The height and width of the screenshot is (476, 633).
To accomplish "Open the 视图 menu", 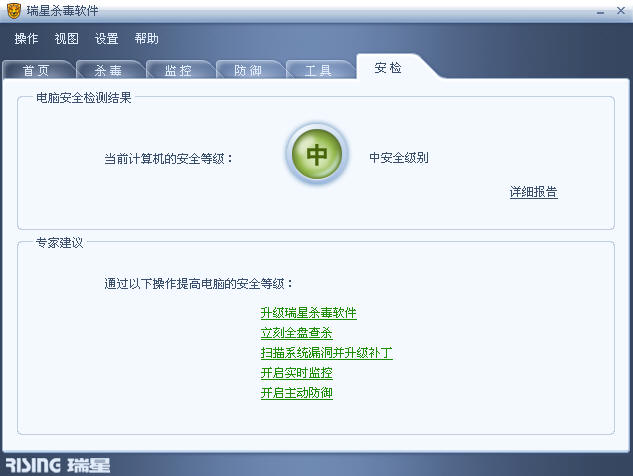I will (x=67, y=39).
